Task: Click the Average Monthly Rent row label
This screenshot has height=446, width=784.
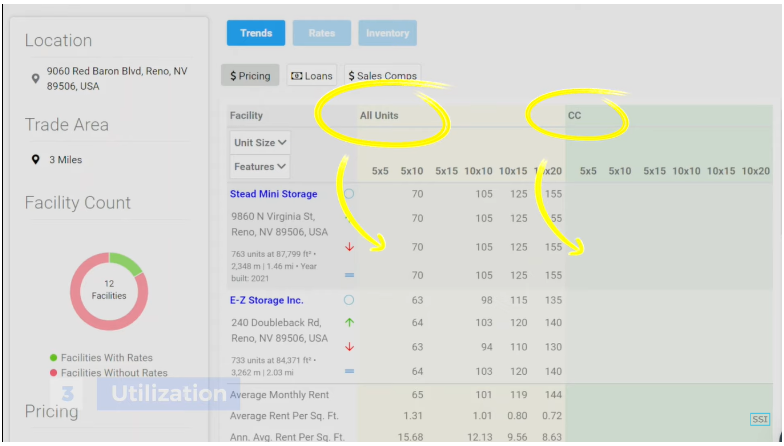Action: [280, 394]
